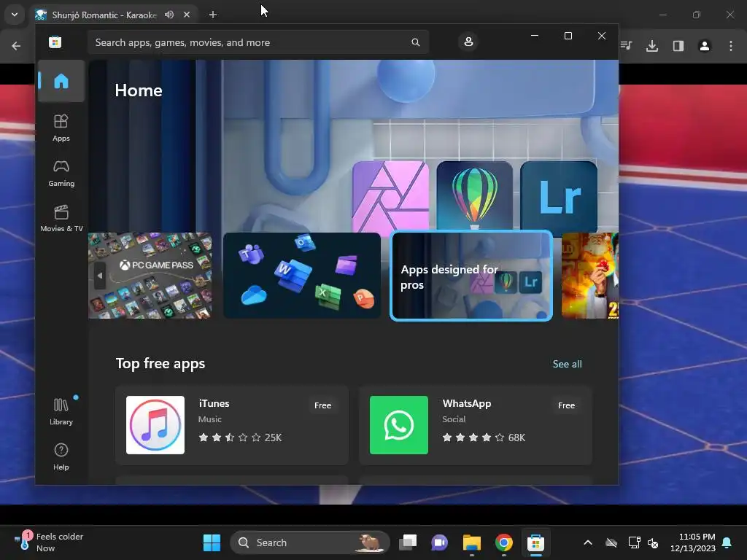Click the Chrome back arrow
747x560 pixels.
16,46
